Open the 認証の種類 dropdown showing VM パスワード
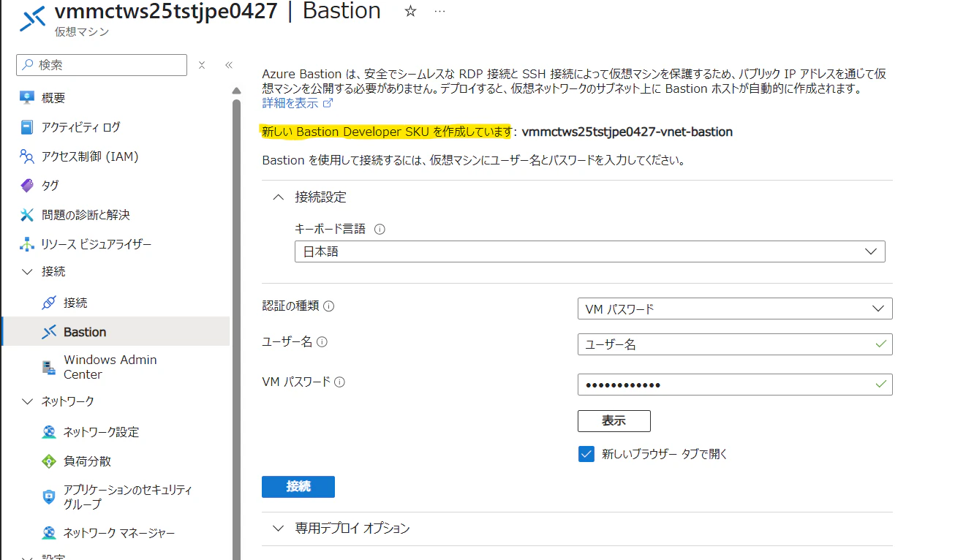This screenshot has width=955, height=560. point(734,309)
